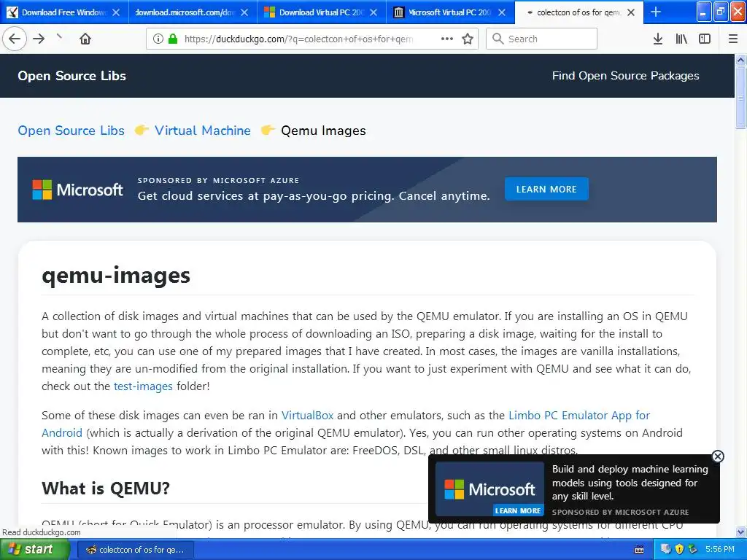The height and width of the screenshot is (560, 747).
Task: Toggle the sidebar view icon
Action: click(705, 39)
